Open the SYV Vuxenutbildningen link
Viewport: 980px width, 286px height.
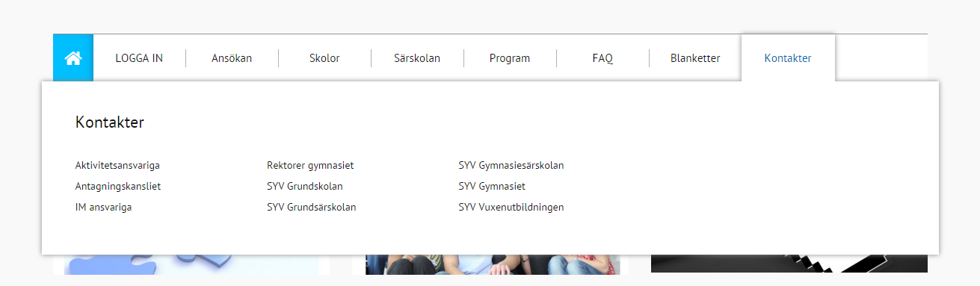click(511, 208)
